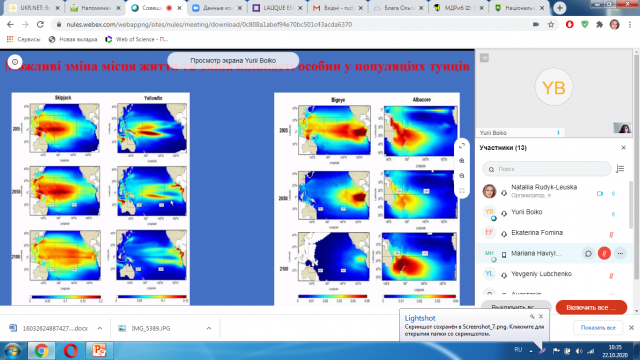Zoom out of the shared screen
Image resolution: width=640 pixels, height=360 pixels.
click(462, 176)
